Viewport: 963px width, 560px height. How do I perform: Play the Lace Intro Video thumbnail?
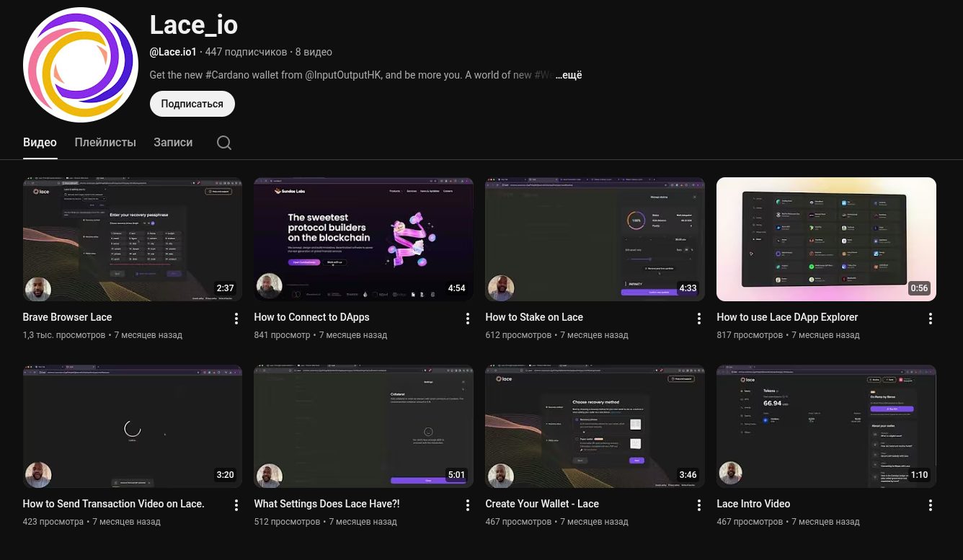[826, 425]
